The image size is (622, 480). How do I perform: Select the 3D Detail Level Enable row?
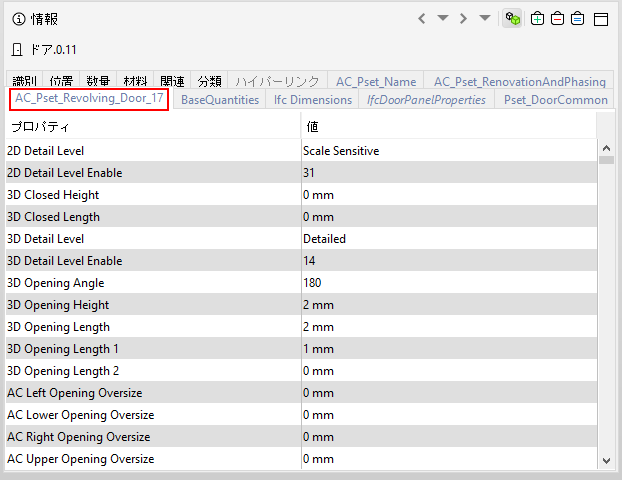301,260
